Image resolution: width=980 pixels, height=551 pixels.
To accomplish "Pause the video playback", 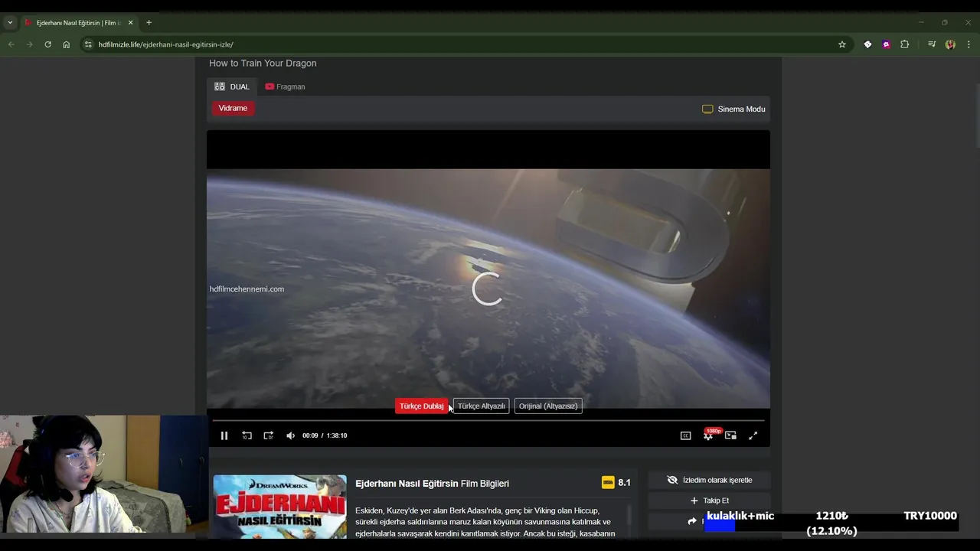I will (224, 435).
